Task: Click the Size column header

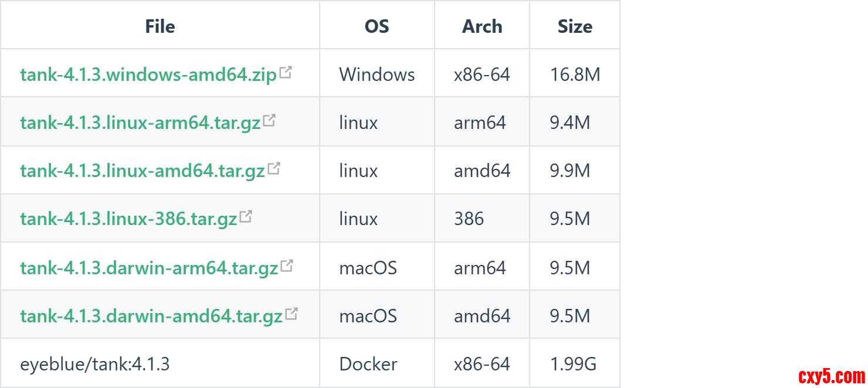Action: point(575,26)
